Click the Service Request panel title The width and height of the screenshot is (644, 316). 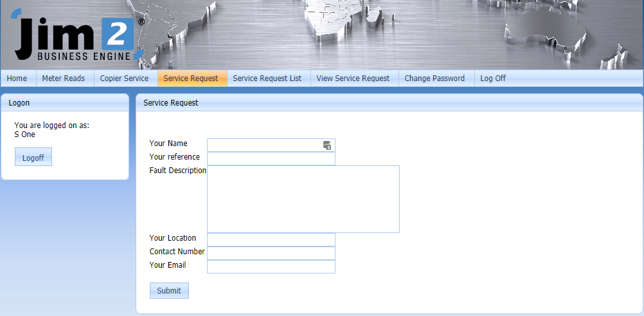170,103
